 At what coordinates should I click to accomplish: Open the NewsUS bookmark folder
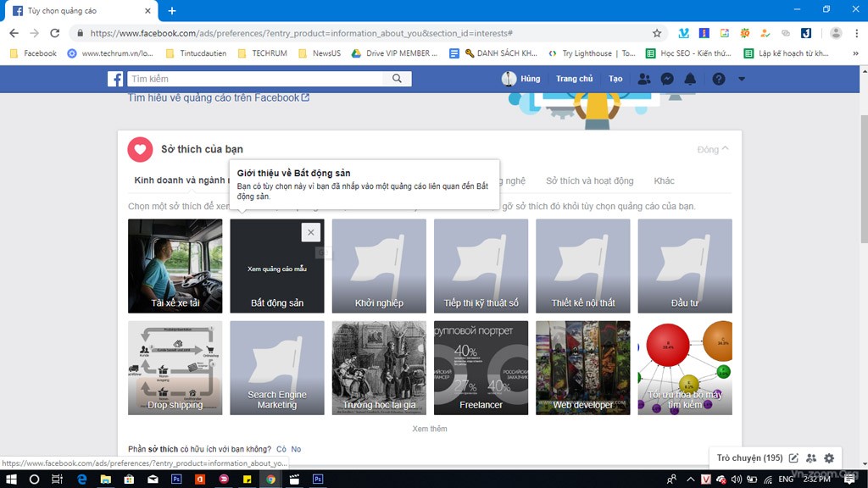[320, 53]
